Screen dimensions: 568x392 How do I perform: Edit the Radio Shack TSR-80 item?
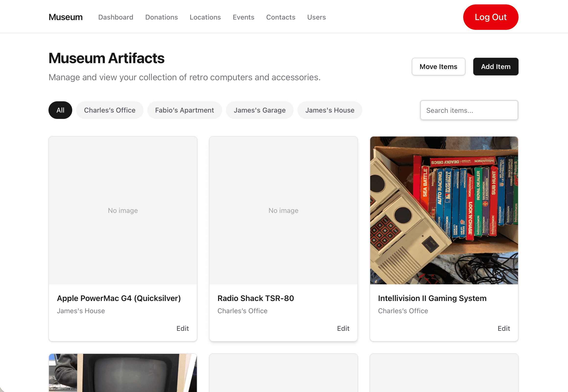pos(343,328)
